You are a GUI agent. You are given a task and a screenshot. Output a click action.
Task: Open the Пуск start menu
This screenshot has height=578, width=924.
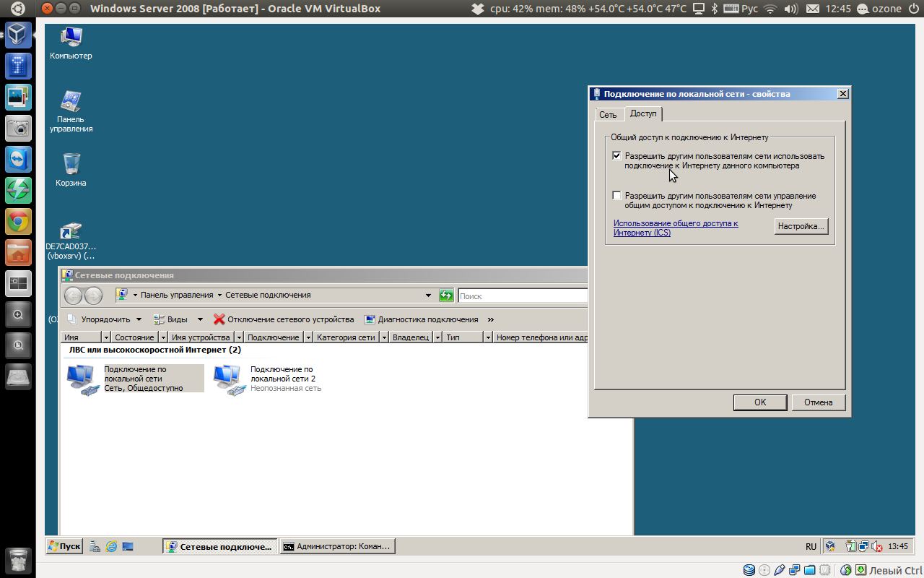65,546
